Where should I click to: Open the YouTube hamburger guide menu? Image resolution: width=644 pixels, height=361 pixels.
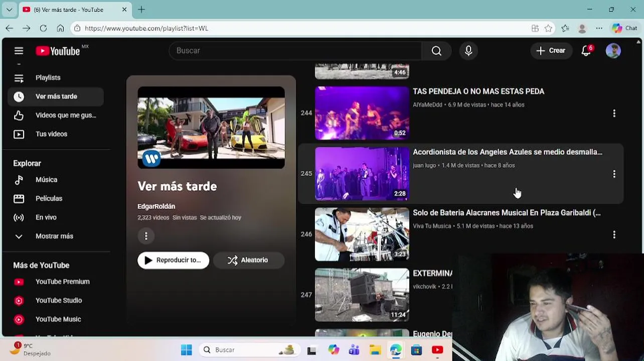coord(19,51)
